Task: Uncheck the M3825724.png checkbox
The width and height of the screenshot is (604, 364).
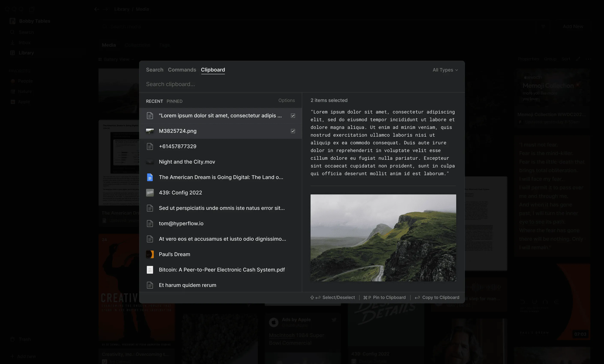Action: point(293,131)
